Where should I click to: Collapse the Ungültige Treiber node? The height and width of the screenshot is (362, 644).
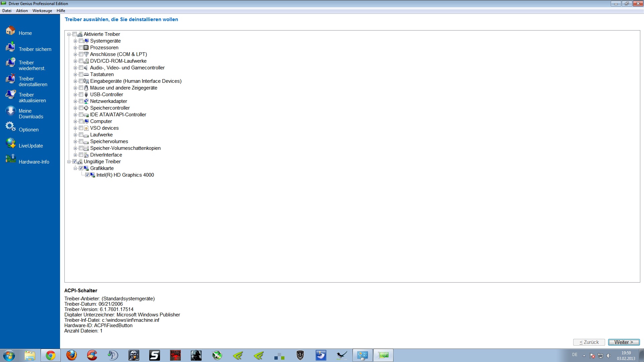tap(69, 162)
